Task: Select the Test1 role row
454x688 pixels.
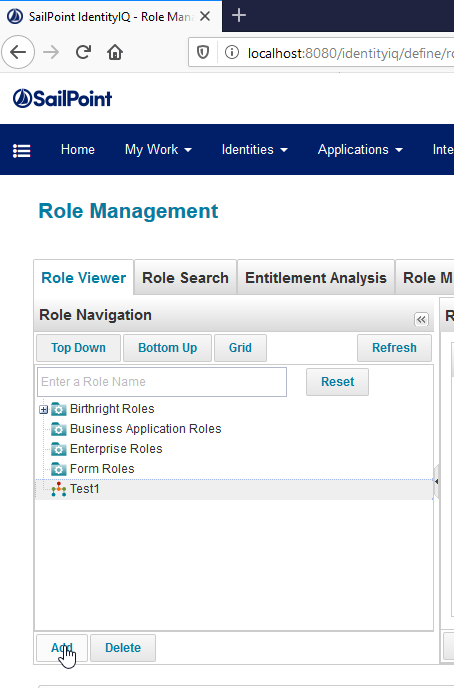Action: [x=234, y=489]
